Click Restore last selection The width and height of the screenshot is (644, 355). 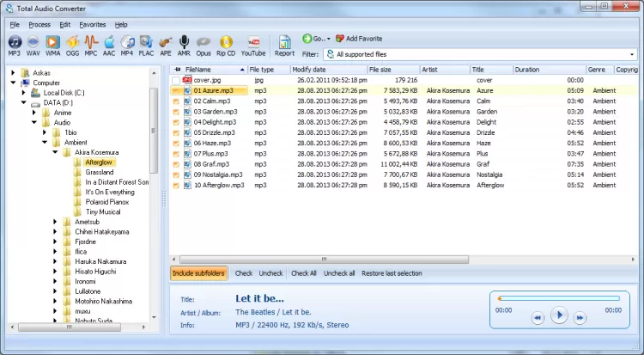pyautogui.click(x=393, y=273)
